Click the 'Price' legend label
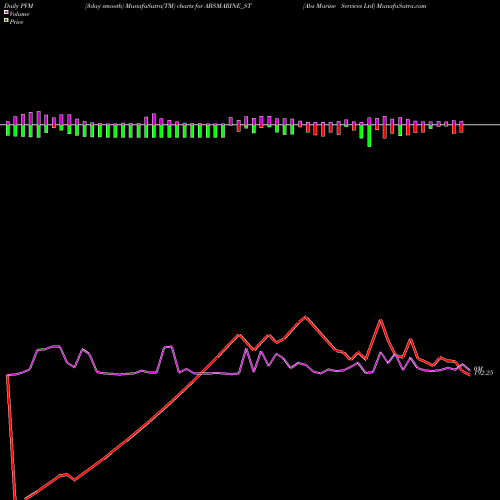Viewport: 500px width, 500px height. click(x=16, y=22)
